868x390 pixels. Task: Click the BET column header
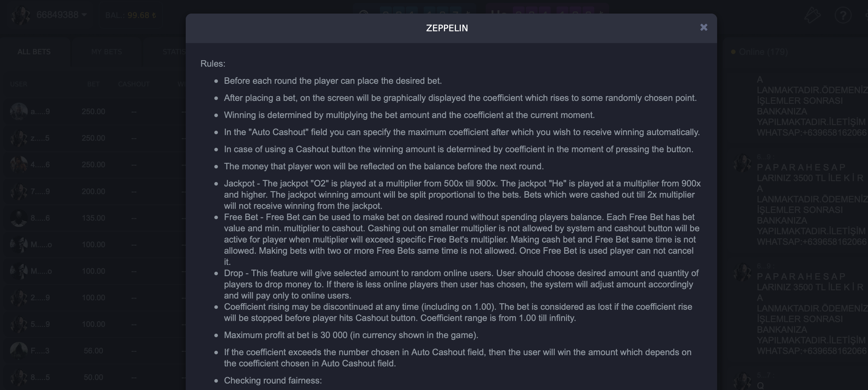click(x=93, y=84)
